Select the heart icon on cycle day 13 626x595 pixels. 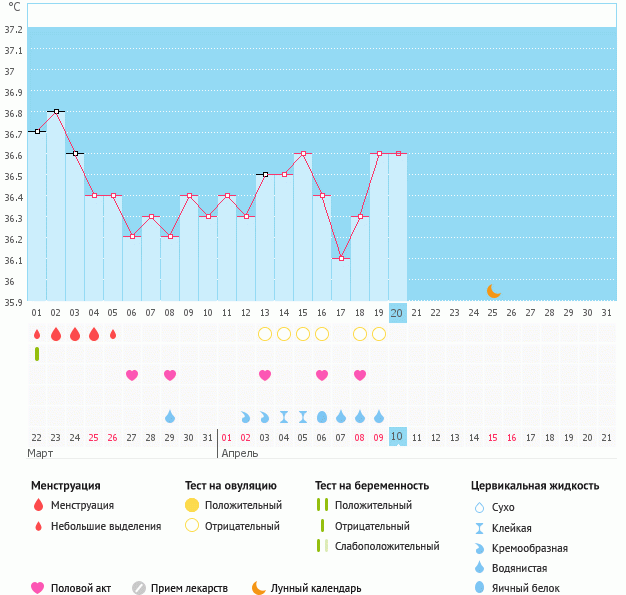tap(265, 375)
